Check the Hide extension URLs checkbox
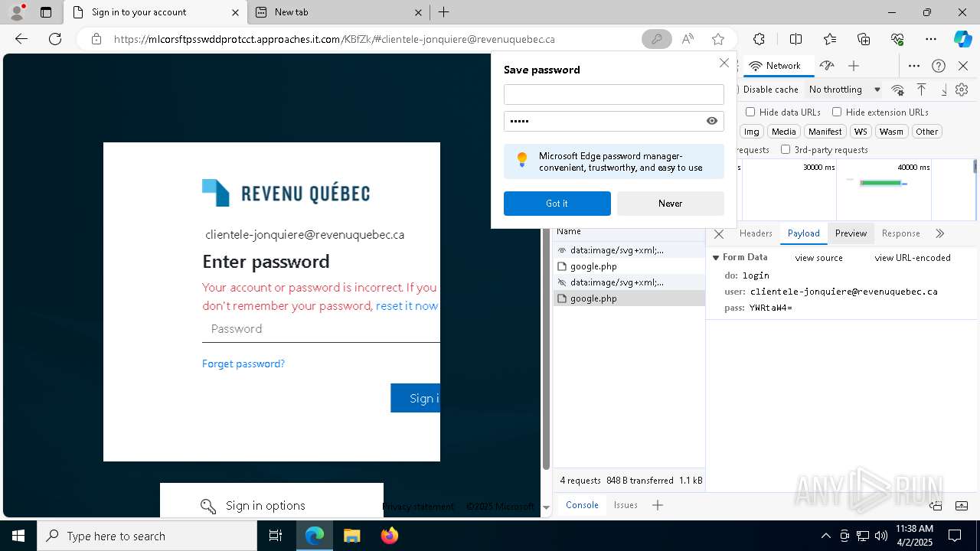This screenshot has width=980, height=551. [x=837, y=112]
